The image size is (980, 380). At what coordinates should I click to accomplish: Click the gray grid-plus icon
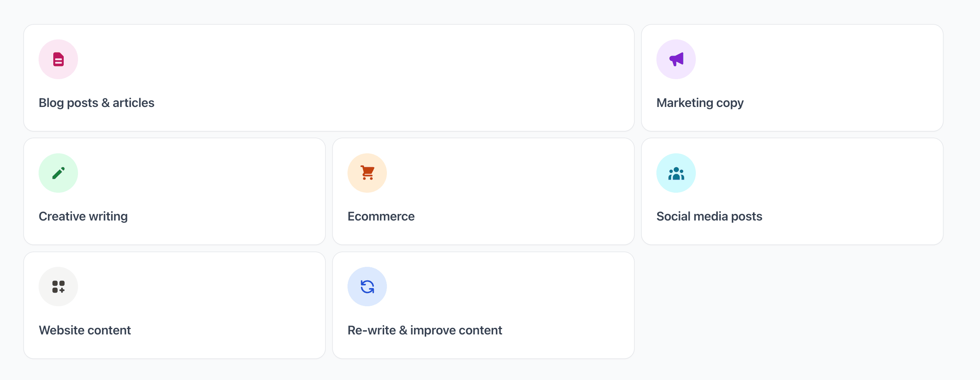point(58,287)
